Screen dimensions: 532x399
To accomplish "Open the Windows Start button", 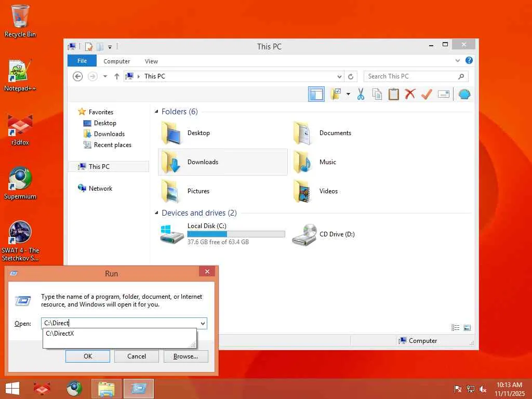I will tap(12, 389).
